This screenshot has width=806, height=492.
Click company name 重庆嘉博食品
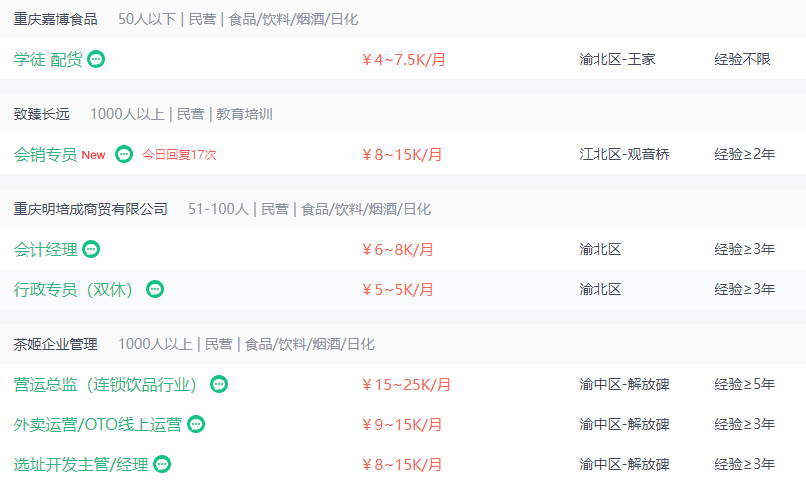click(56, 19)
